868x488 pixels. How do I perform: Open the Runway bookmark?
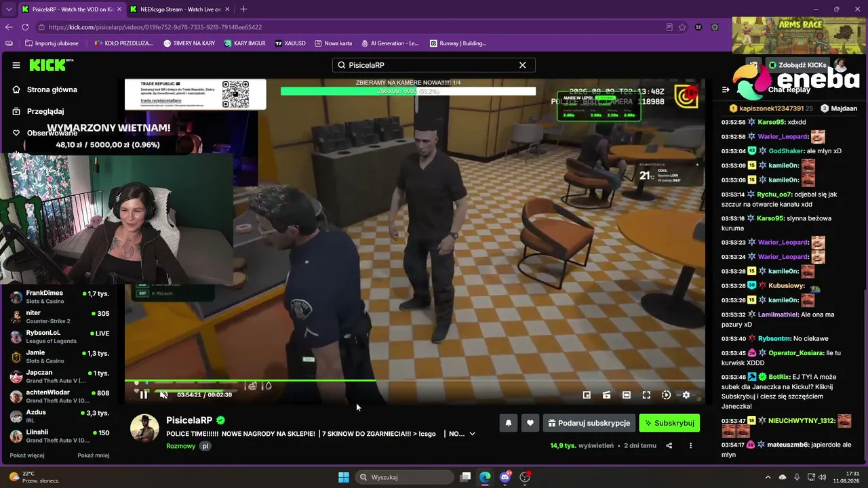click(x=458, y=43)
